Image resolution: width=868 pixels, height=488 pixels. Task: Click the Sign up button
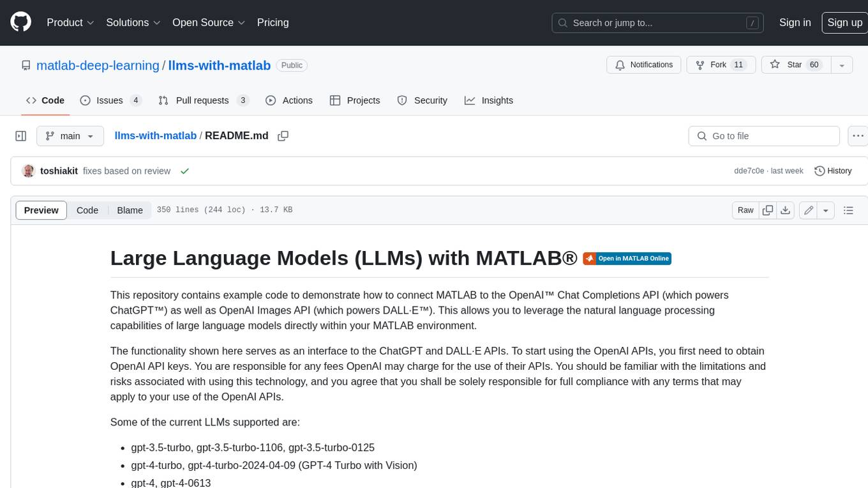coord(844,22)
